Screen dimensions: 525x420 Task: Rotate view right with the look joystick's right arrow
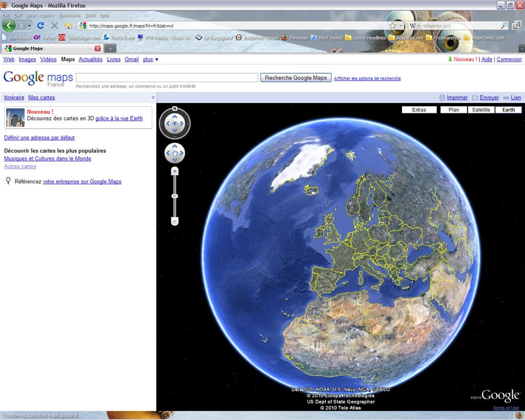coord(182,124)
